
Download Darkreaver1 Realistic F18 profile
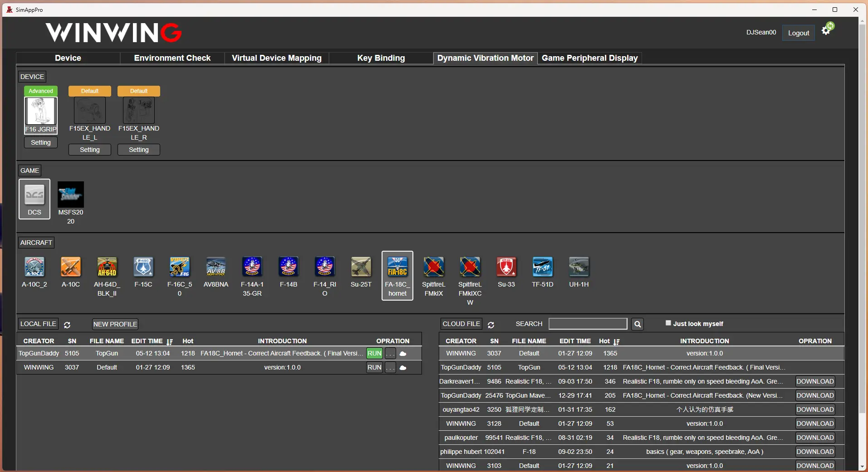pyautogui.click(x=815, y=382)
